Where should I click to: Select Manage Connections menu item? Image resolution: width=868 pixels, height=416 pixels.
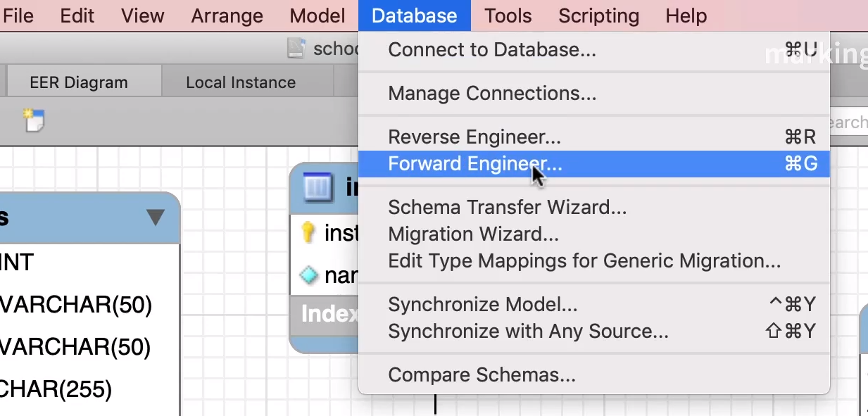click(492, 93)
